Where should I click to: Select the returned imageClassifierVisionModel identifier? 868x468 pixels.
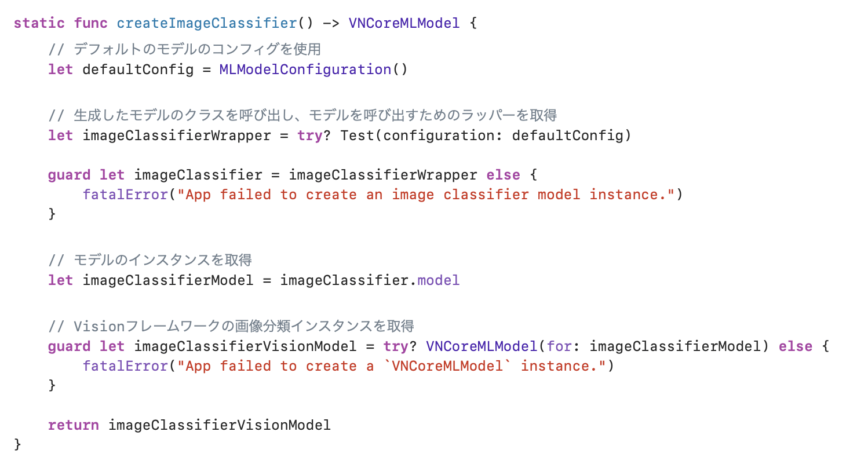pos(220,425)
